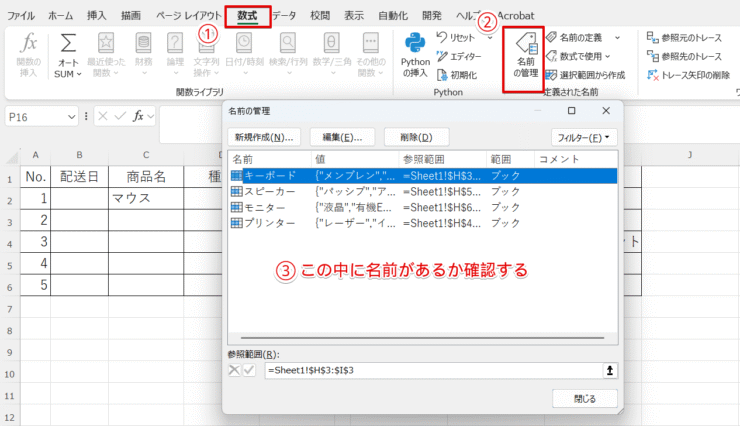Switch to the 自動化 tab
740x426 pixels.
pos(393,16)
